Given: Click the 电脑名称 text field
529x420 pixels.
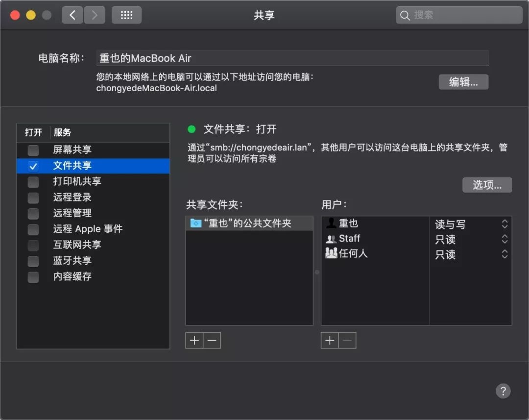Looking at the screenshot, I should click(x=292, y=58).
